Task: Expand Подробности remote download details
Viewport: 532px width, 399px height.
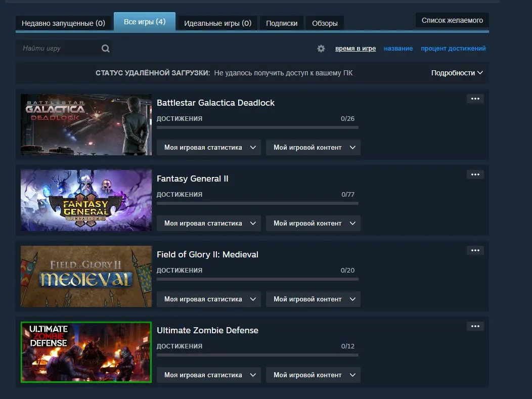Action: coord(457,73)
